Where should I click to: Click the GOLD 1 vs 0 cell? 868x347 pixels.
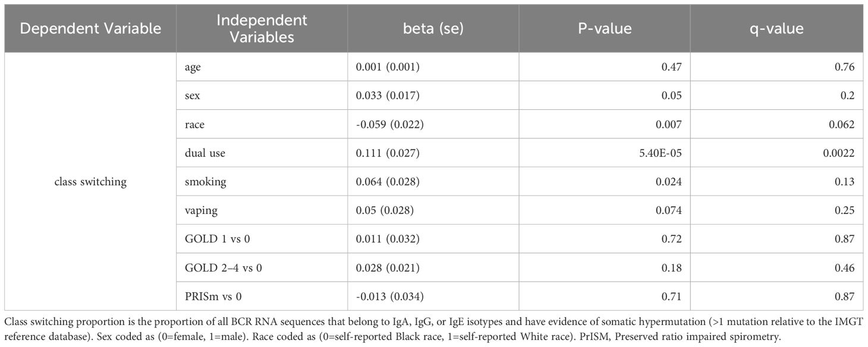(262, 238)
